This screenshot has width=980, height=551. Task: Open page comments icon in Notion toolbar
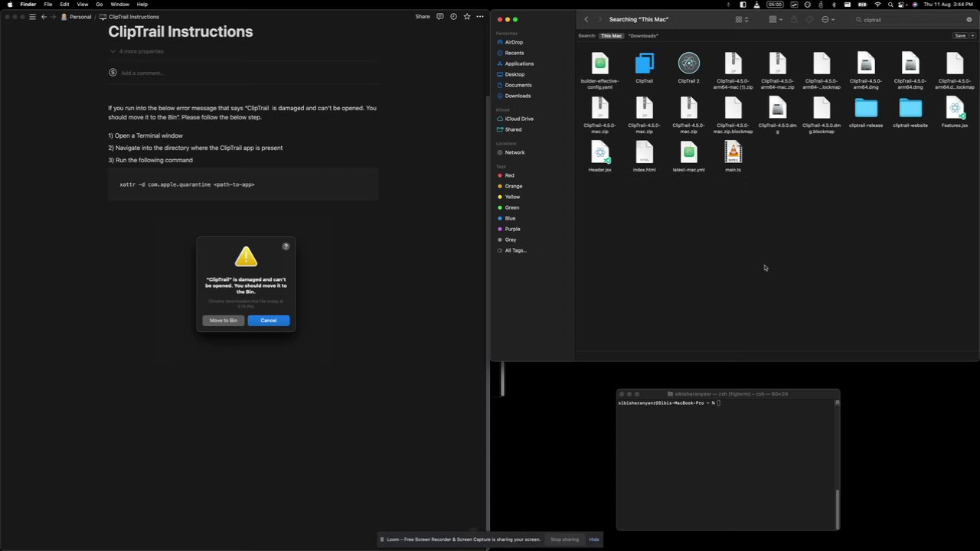coord(440,16)
